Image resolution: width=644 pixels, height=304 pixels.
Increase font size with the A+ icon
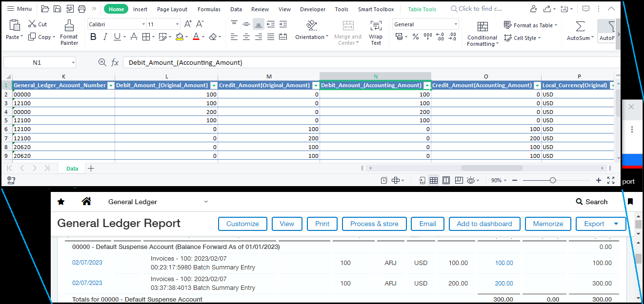coord(188,24)
